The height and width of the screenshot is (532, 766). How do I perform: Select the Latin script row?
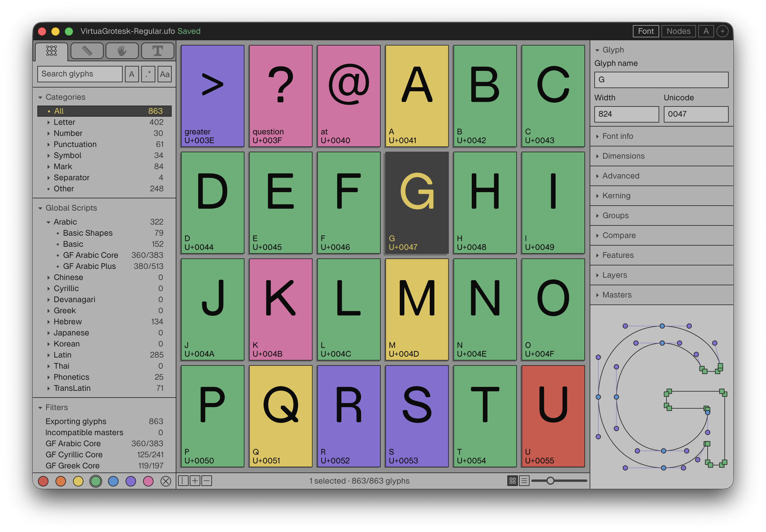point(105,355)
